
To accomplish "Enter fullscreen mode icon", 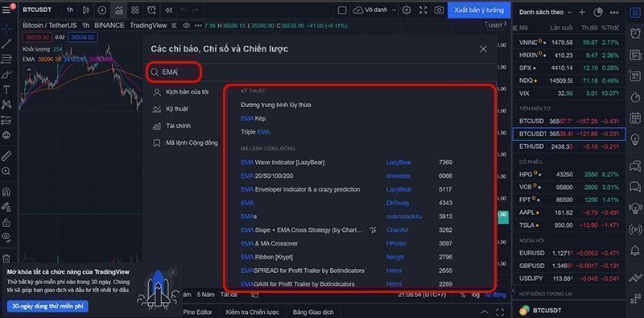I will (423, 10).
